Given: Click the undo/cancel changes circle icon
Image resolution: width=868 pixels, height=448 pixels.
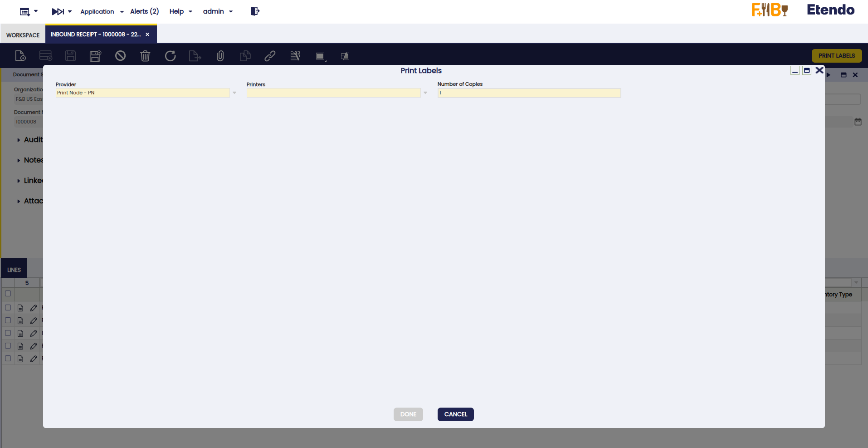Looking at the screenshot, I should pyautogui.click(x=120, y=56).
